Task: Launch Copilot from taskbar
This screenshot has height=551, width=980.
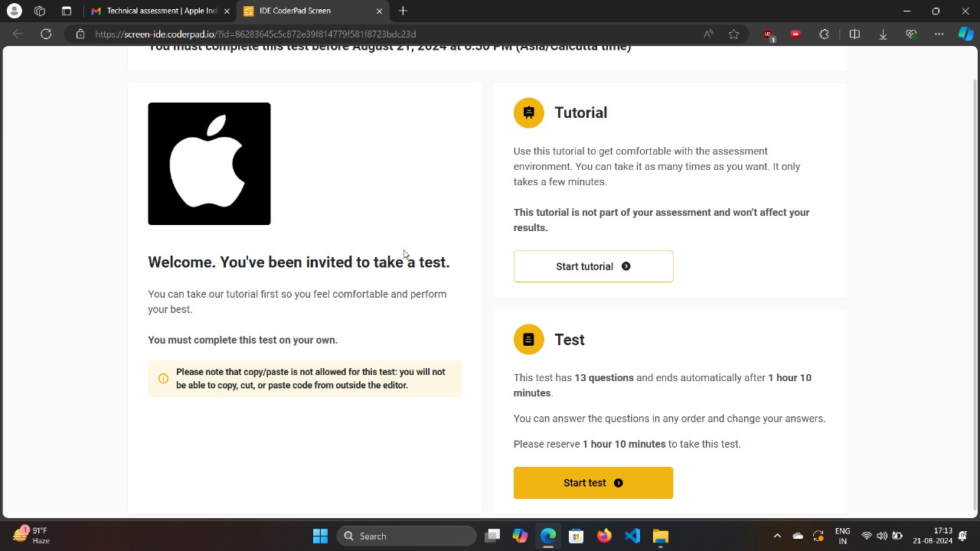Action: 520,536
